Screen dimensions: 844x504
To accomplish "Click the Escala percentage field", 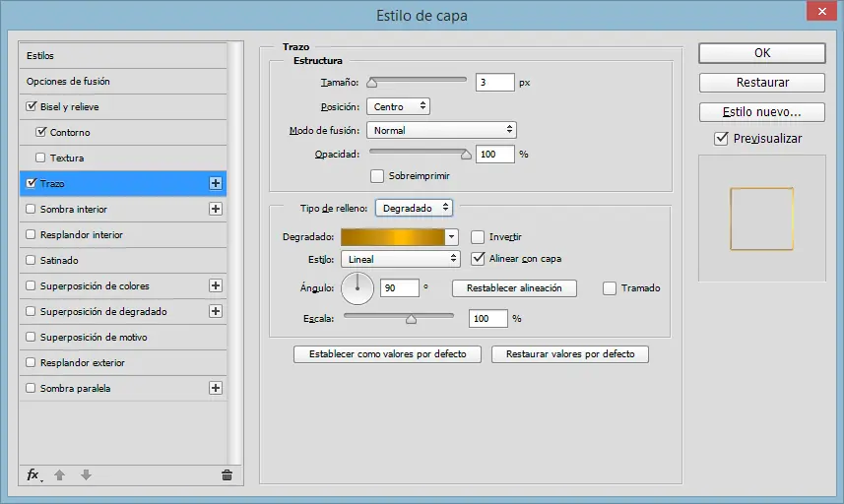I will [x=488, y=318].
